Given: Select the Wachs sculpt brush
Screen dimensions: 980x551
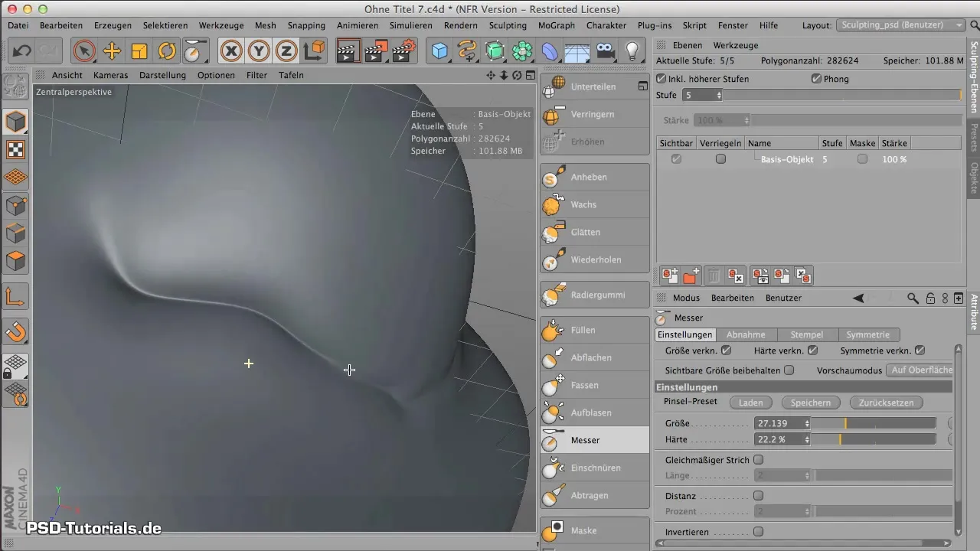Looking at the screenshot, I should coord(594,204).
